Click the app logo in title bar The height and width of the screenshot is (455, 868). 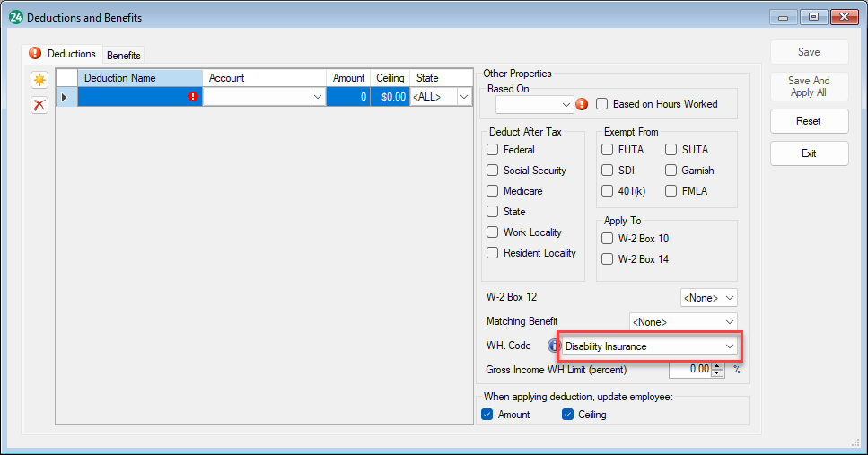[15, 17]
